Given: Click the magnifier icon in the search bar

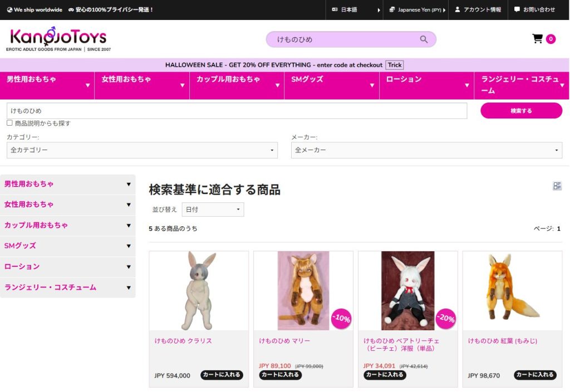Looking at the screenshot, I should tap(423, 39).
